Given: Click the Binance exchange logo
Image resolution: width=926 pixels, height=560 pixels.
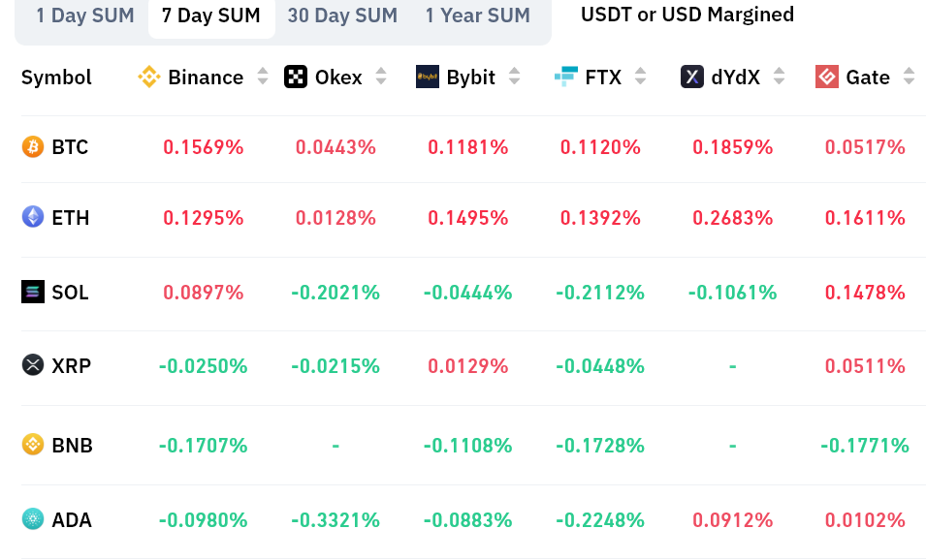Looking at the screenshot, I should [148, 78].
